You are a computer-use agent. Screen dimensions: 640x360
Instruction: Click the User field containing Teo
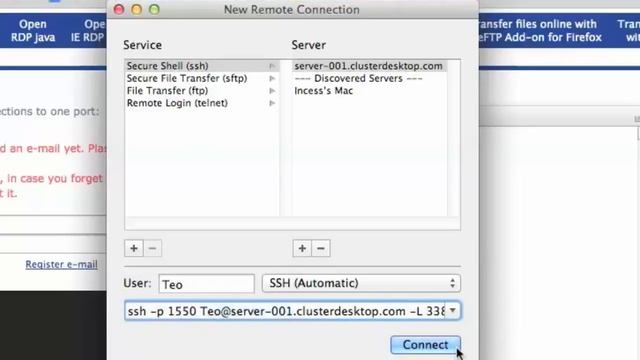tap(207, 284)
